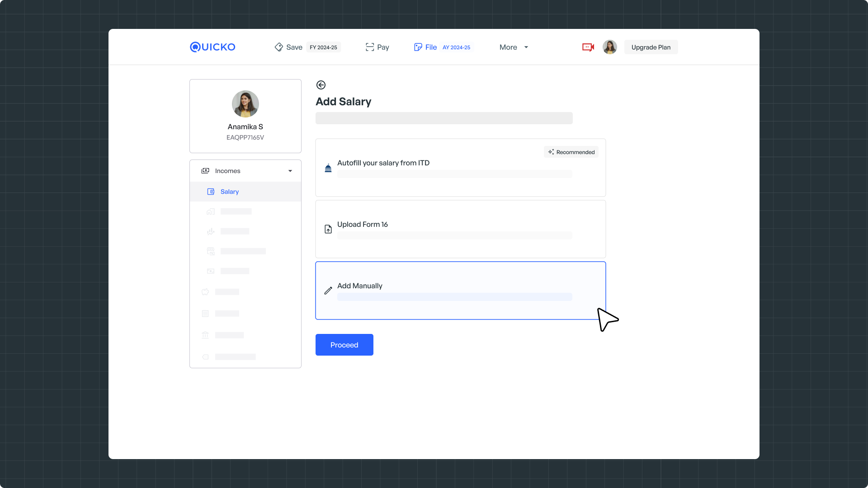
Task: Click the Pay scan icon in navbar
Action: click(x=370, y=47)
